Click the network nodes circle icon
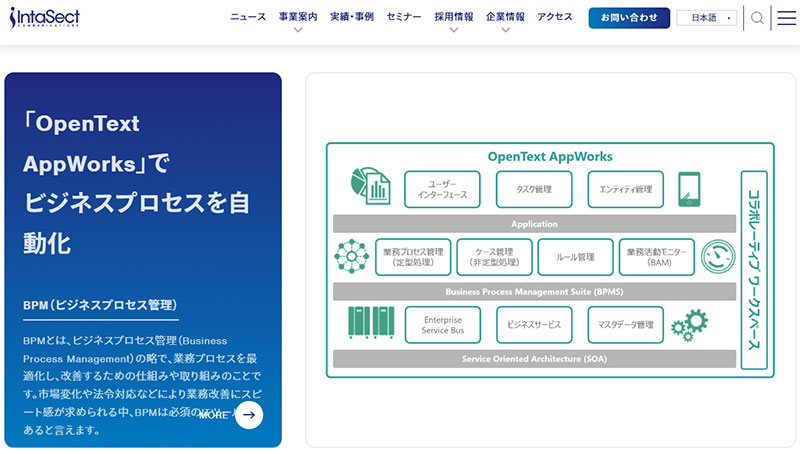This screenshot has height=454, width=800. tap(352, 256)
